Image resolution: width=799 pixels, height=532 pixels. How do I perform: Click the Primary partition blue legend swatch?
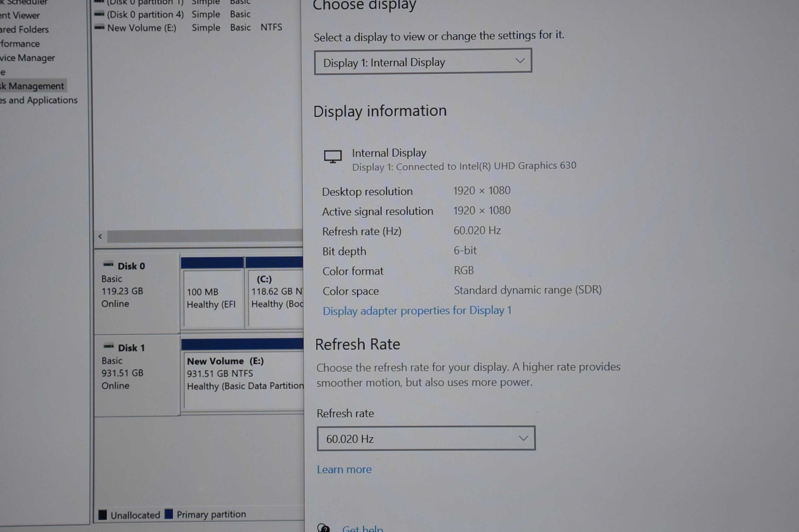coord(169,514)
